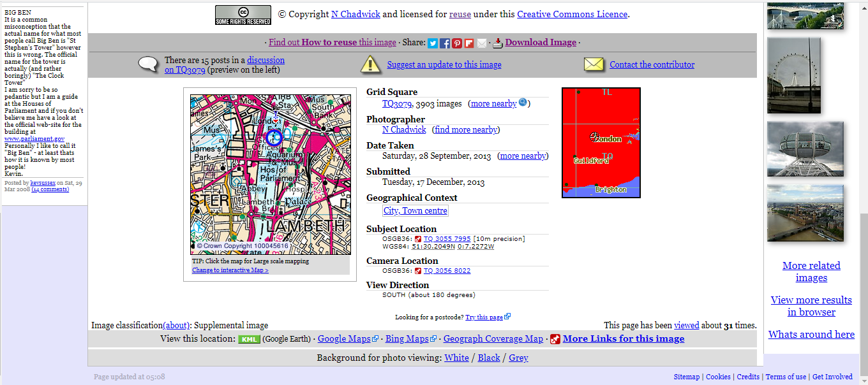Share this image by email envelope icon
This screenshot has width=868, height=385.
481,43
